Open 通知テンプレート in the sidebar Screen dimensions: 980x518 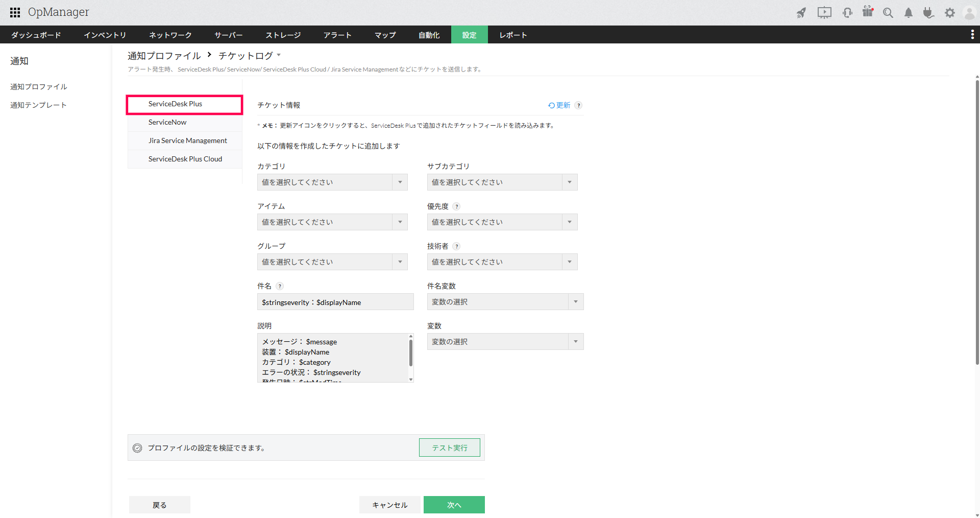39,105
